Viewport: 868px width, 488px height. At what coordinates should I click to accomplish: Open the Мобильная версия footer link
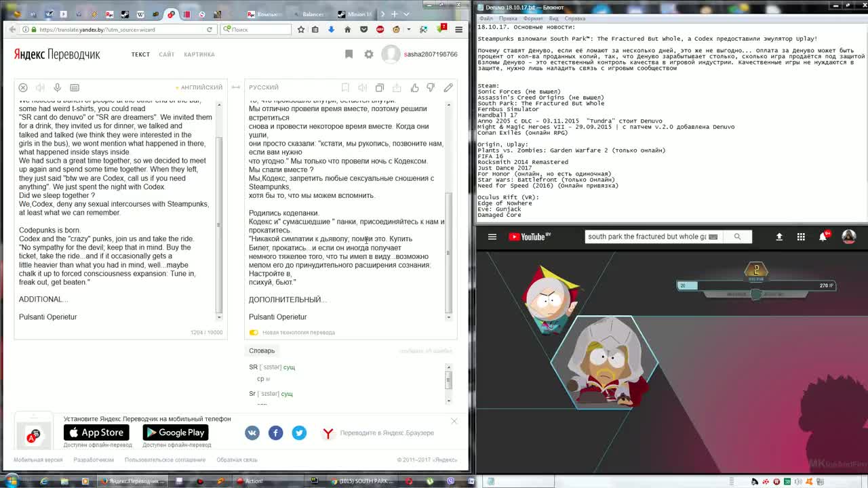(38, 460)
